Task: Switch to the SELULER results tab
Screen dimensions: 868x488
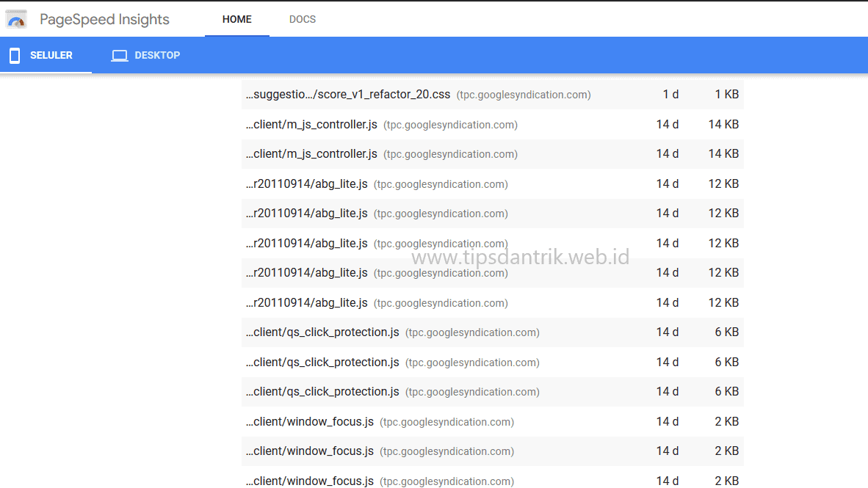Action: tap(46, 55)
